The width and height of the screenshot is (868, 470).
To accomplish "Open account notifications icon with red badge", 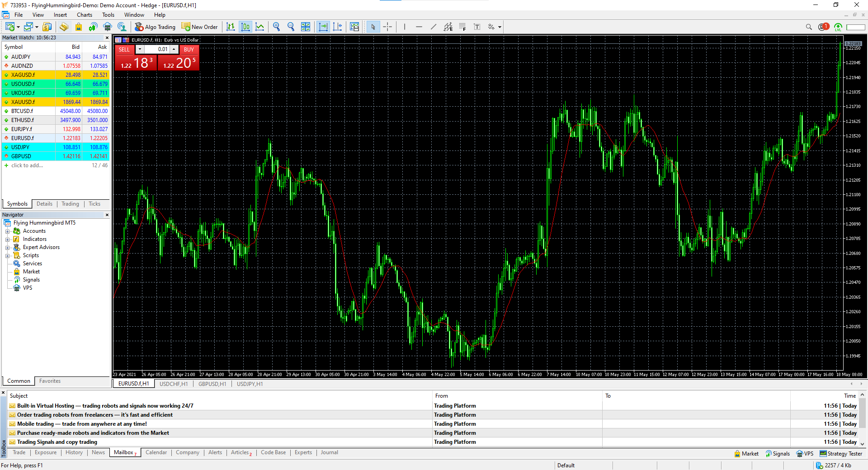I will [824, 27].
